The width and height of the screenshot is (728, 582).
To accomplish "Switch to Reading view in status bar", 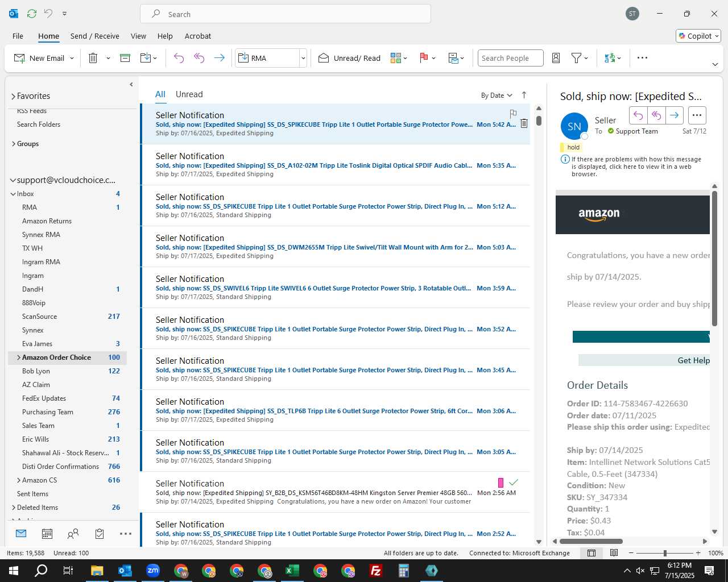I will pos(614,553).
